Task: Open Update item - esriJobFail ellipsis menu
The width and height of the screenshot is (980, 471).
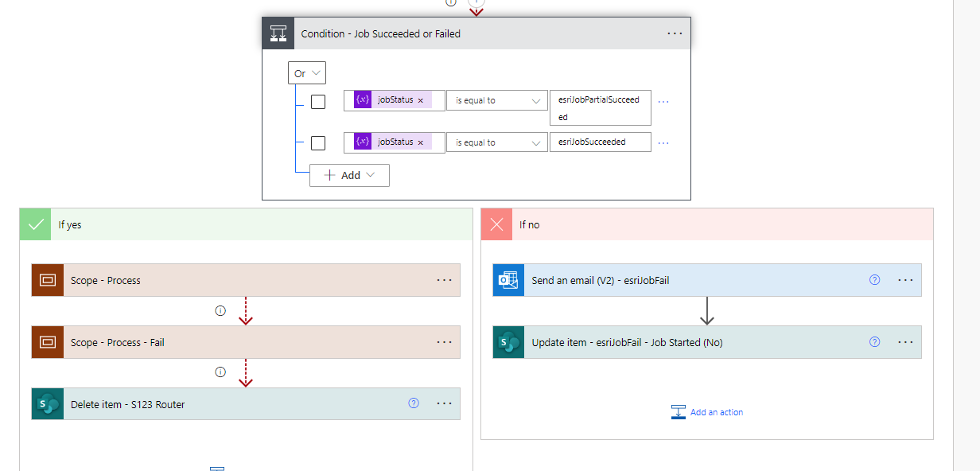Action: [905, 342]
